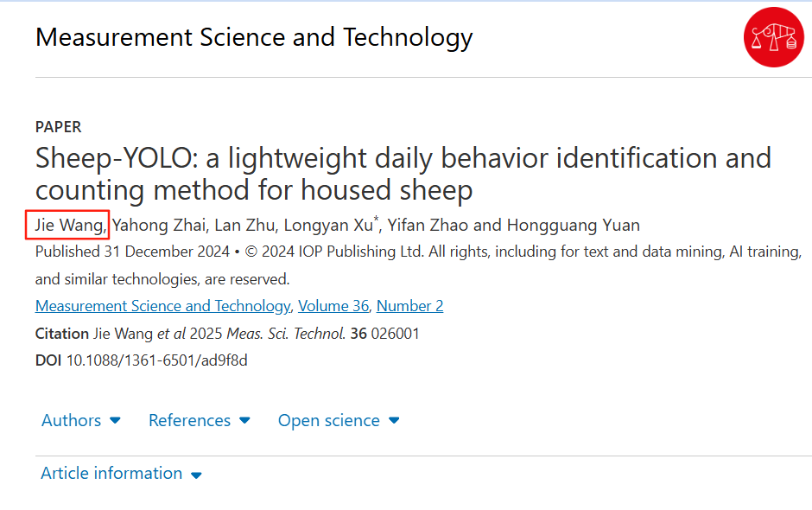Click the asterisk after Longyan Xu

pyautogui.click(x=376, y=220)
